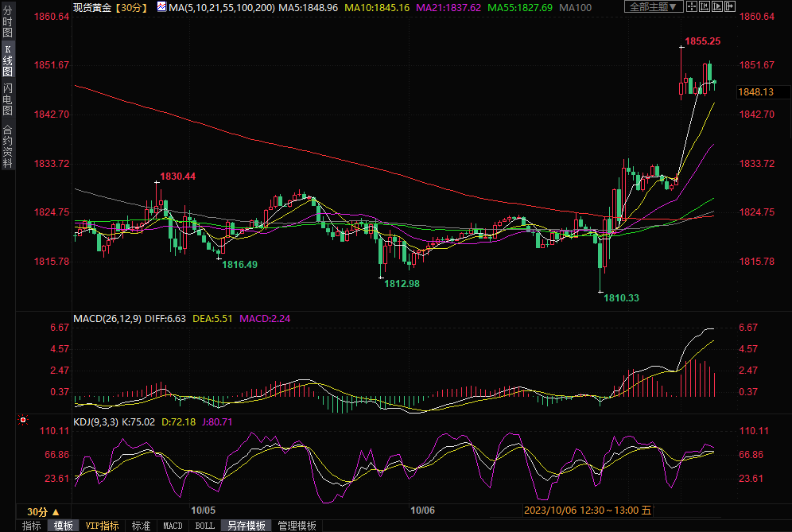Image resolution: width=792 pixels, height=532 pixels.
Task: Open the 全部主题 theme dropdown
Action: pyautogui.click(x=654, y=7)
